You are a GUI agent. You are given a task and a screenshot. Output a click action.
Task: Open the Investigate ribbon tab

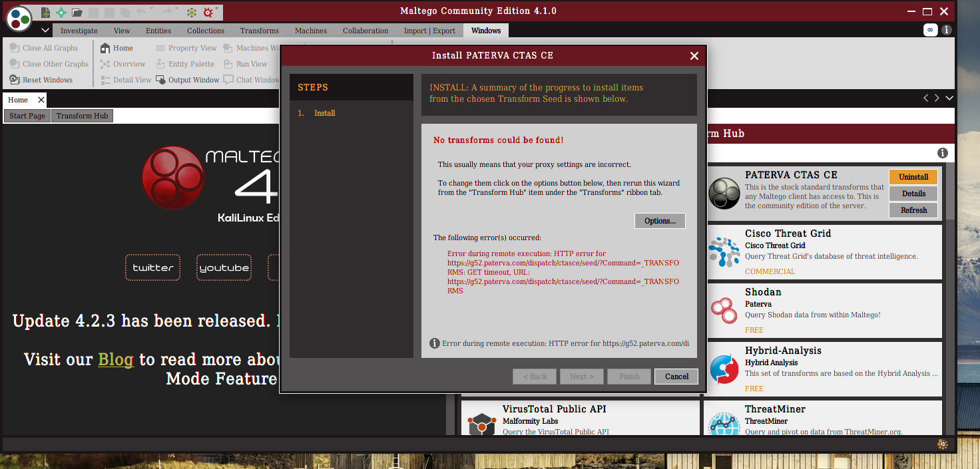point(79,31)
